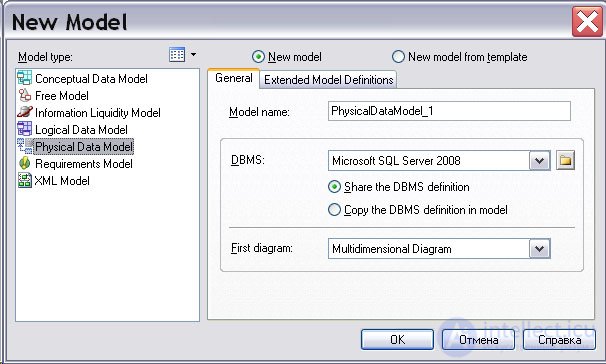Click the Physical Data Model icon
The image size is (606, 364).
pyautogui.click(x=25, y=146)
